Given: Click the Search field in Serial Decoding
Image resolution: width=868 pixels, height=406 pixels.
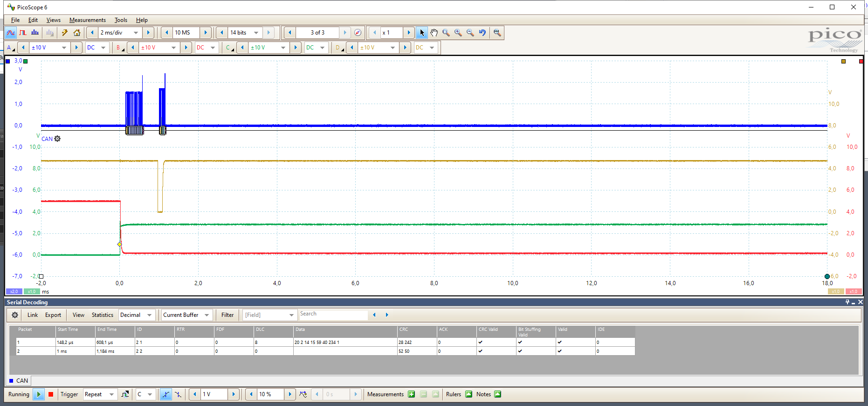Looking at the screenshot, I should (x=333, y=314).
